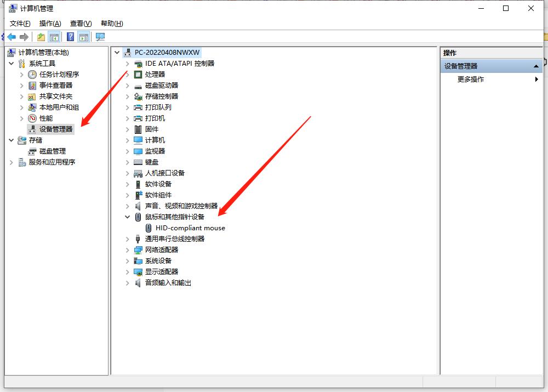The height and width of the screenshot is (392, 548).
Task: Click the 共享文件夹 icon
Action: pos(32,96)
